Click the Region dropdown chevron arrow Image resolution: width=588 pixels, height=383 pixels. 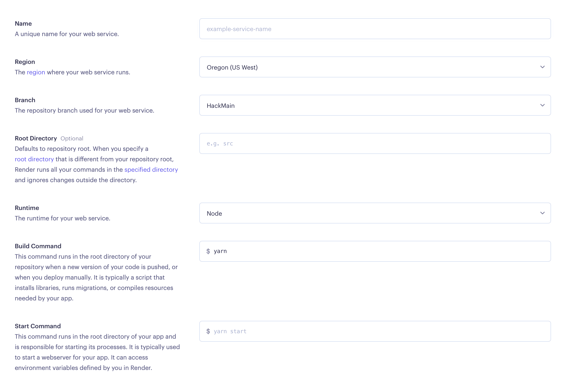542,67
